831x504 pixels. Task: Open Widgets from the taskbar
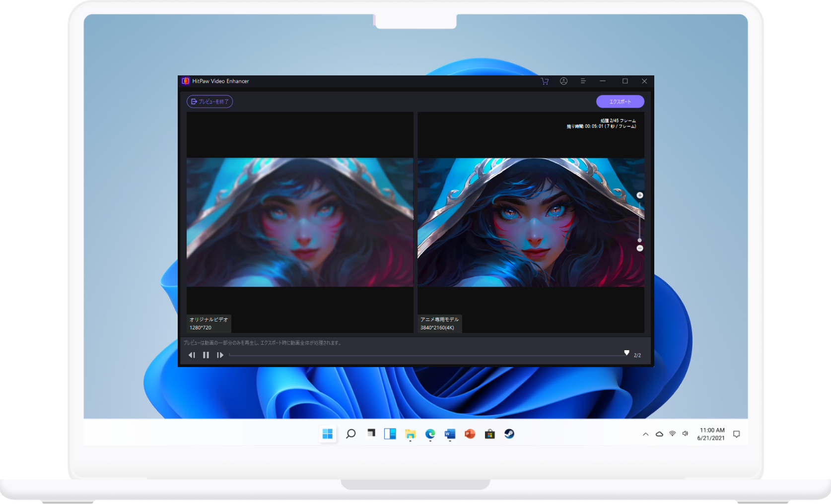[390, 434]
